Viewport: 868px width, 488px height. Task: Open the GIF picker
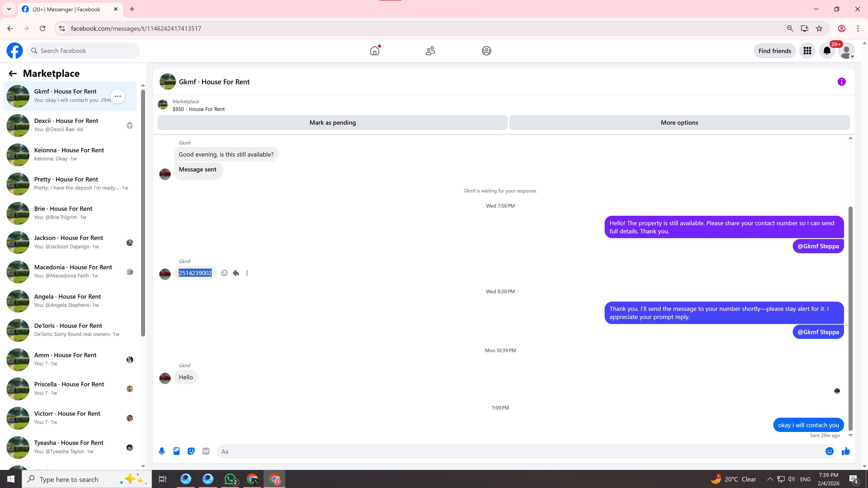click(206, 451)
